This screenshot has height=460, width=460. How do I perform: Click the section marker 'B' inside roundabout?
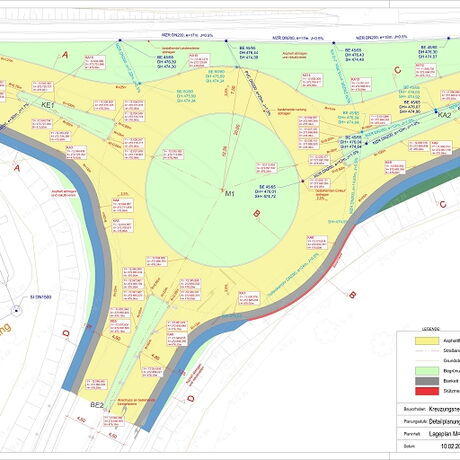pyautogui.click(x=256, y=213)
